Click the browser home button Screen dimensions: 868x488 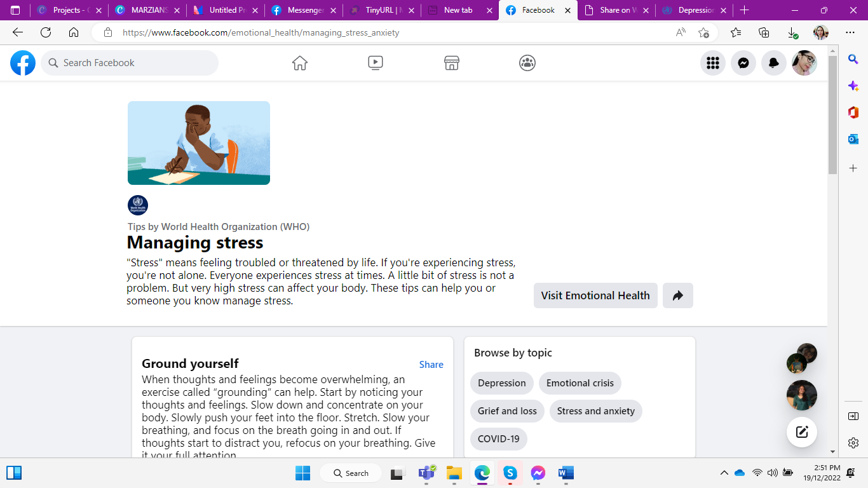pyautogui.click(x=74, y=32)
